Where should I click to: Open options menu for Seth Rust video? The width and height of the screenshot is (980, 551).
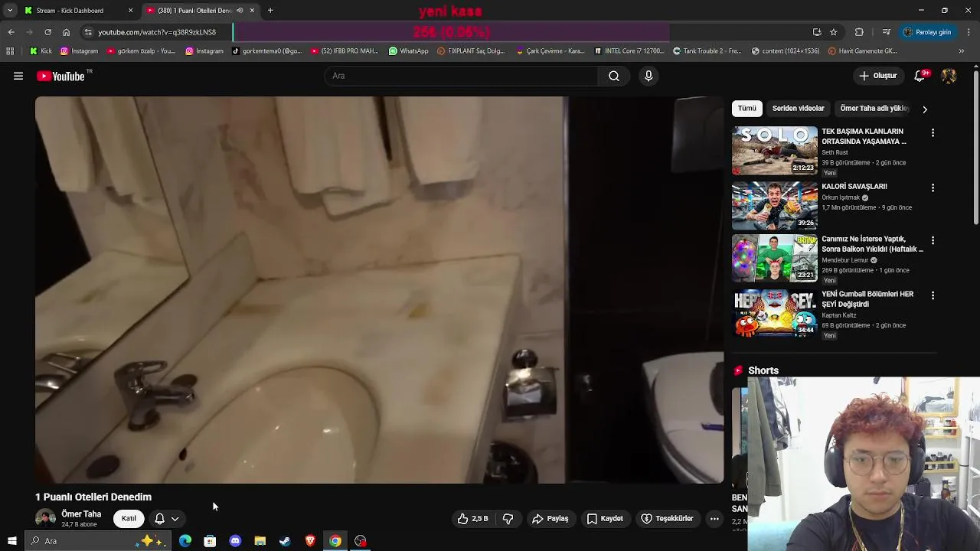point(933,133)
